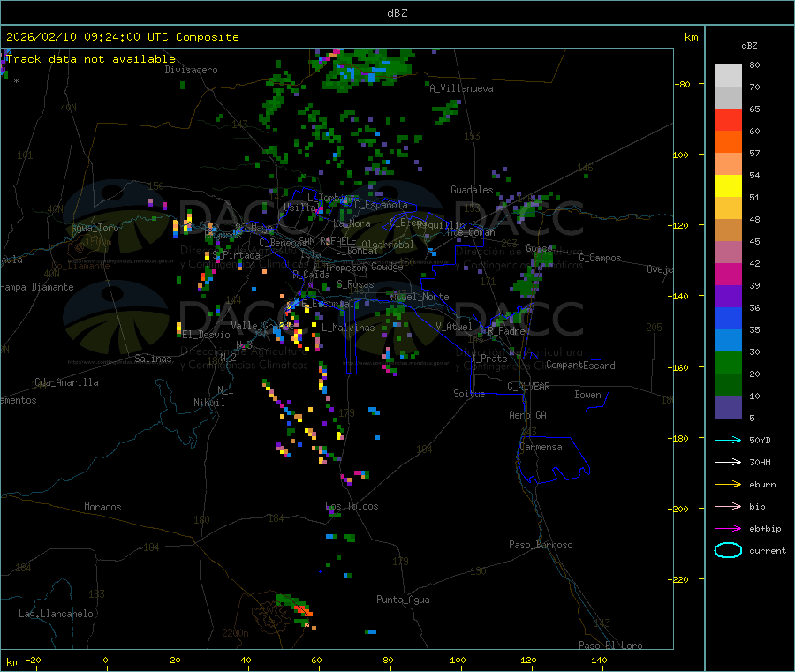The width and height of the screenshot is (795, 672).
Task: Click the red-orange storm cell near Punta_Agua
Action: pyautogui.click(x=303, y=609)
